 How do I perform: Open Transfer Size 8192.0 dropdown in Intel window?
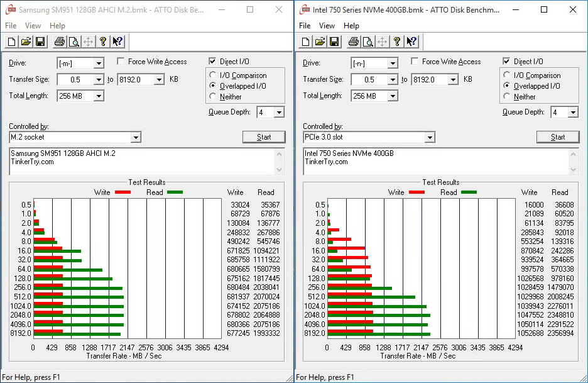click(x=453, y=80)
